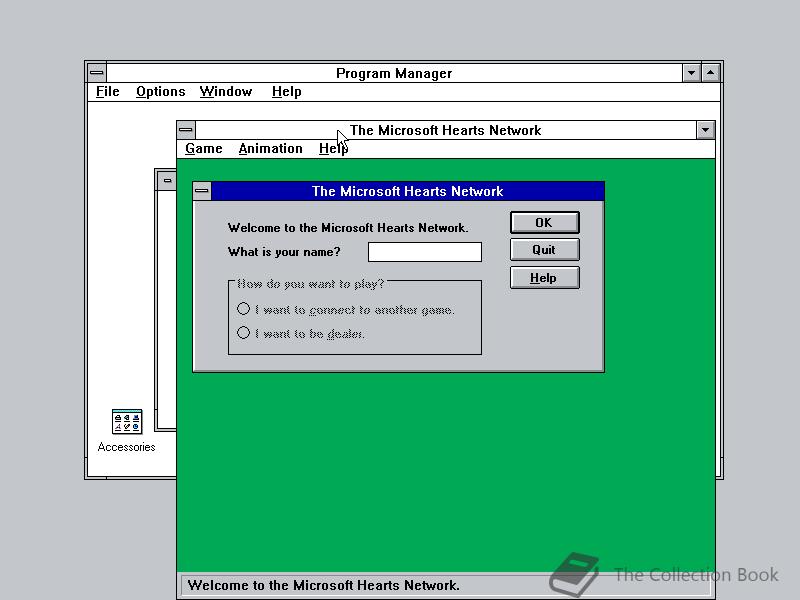This screenshot has width=800, height=600.
Task: Click the control-menu box on the welcome dialog
Action: pyautogui.click(x=203, y=191)
